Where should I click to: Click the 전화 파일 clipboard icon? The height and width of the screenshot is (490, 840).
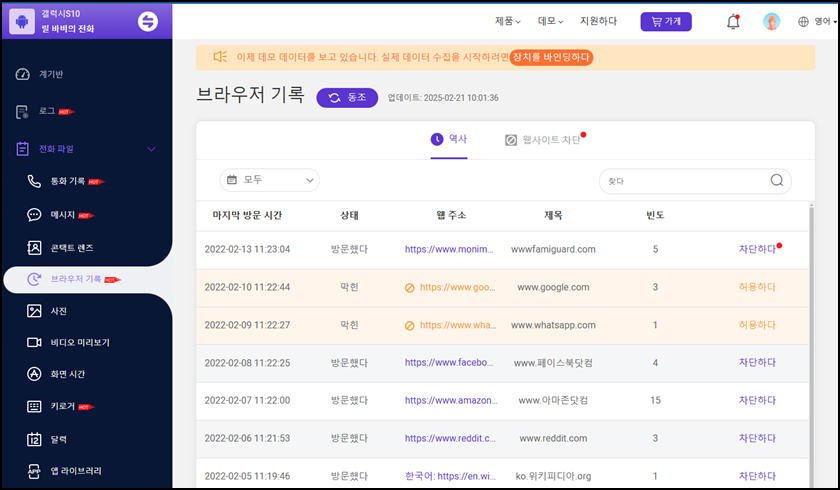pyautogui.click(x=22, y=149)
